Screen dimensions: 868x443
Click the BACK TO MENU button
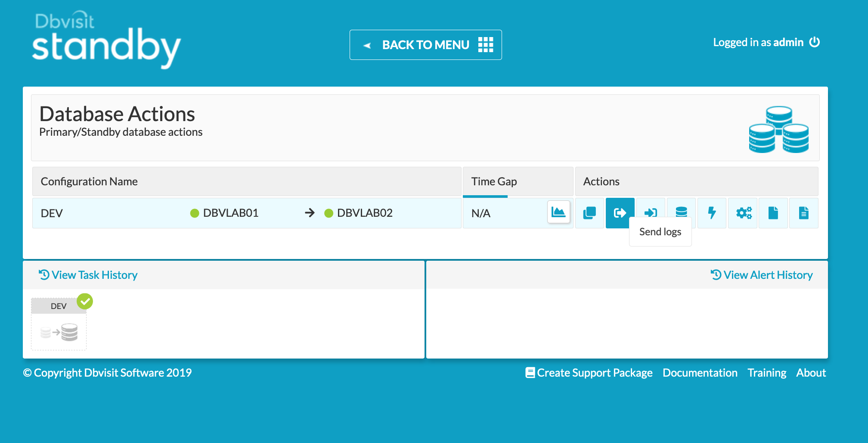click(x=426, y=45)
